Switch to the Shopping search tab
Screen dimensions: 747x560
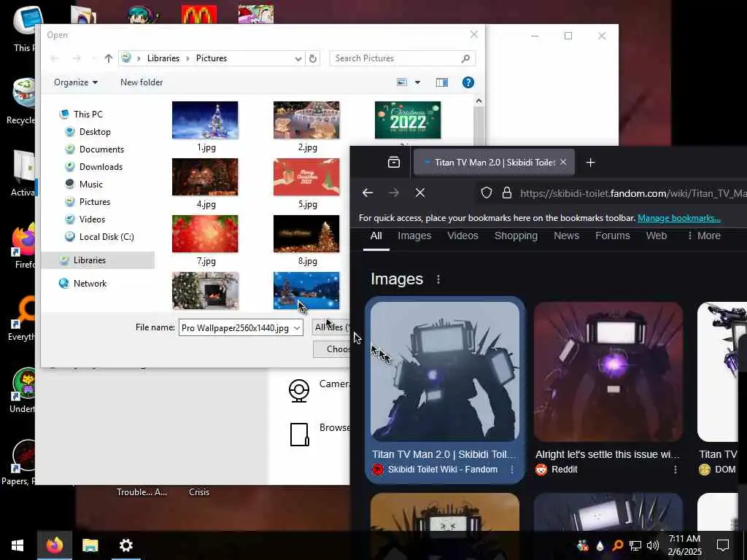(516, 236)
